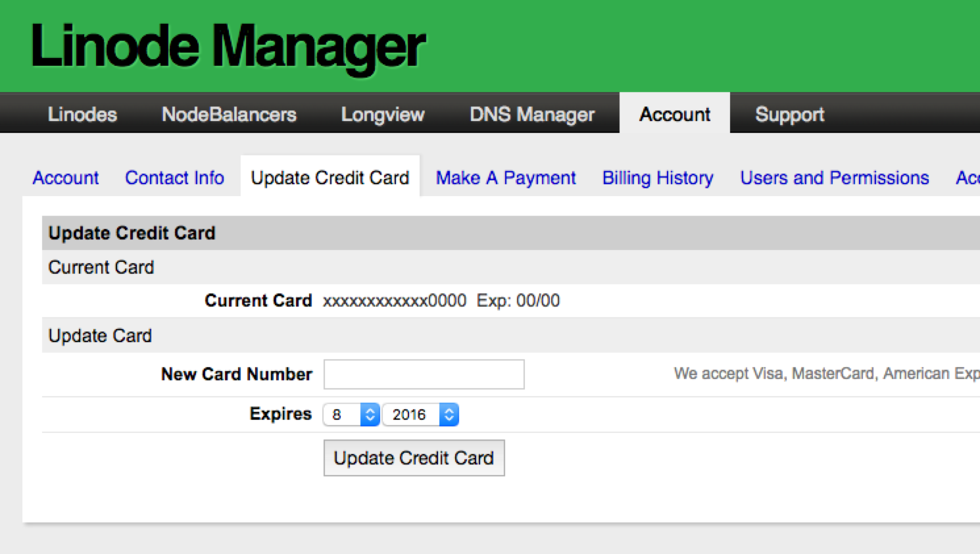Go to Contact Info page
Screen dimensions: 980x554
click(174, 178)
